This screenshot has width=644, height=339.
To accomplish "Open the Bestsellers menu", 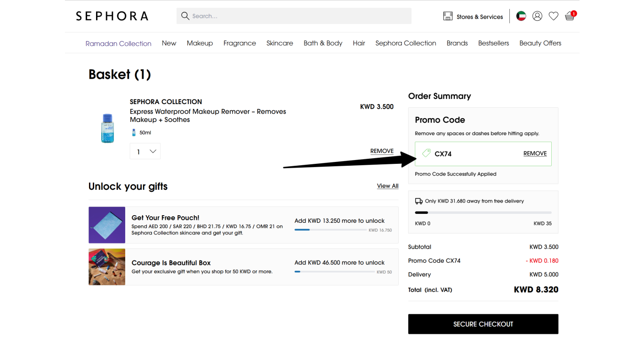I will click(493, 43).
